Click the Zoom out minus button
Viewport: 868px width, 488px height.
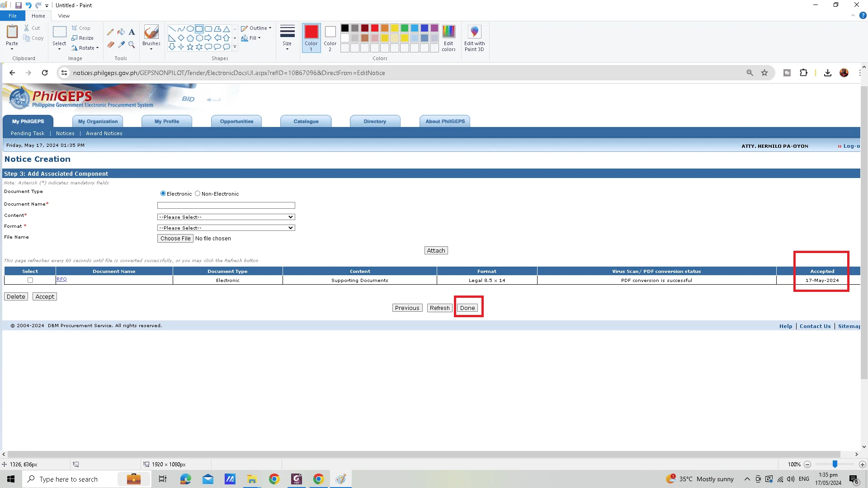(807, 464)
